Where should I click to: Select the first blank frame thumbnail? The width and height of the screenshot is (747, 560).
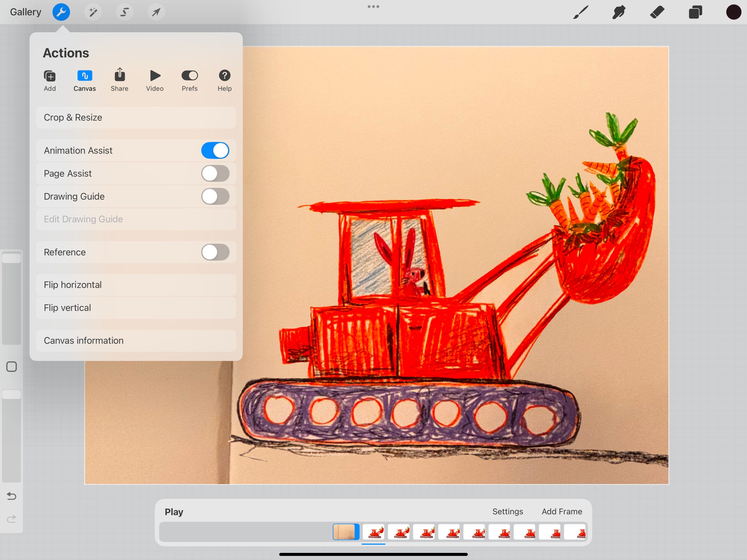click(346, 532)
